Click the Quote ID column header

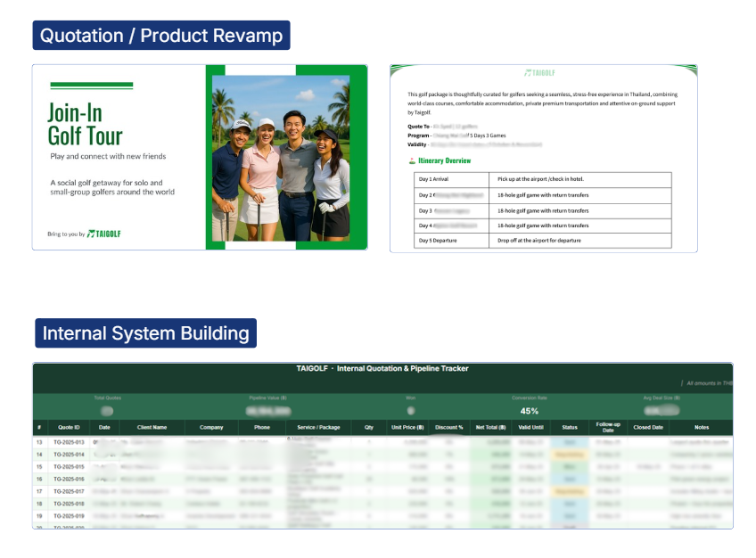(69, 428)
